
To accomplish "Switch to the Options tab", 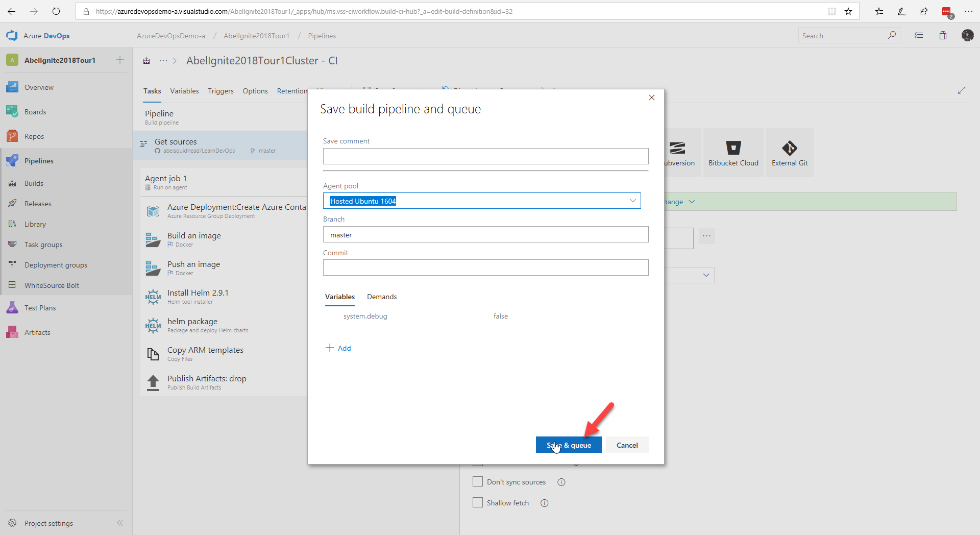I will (x=255, y=91).
